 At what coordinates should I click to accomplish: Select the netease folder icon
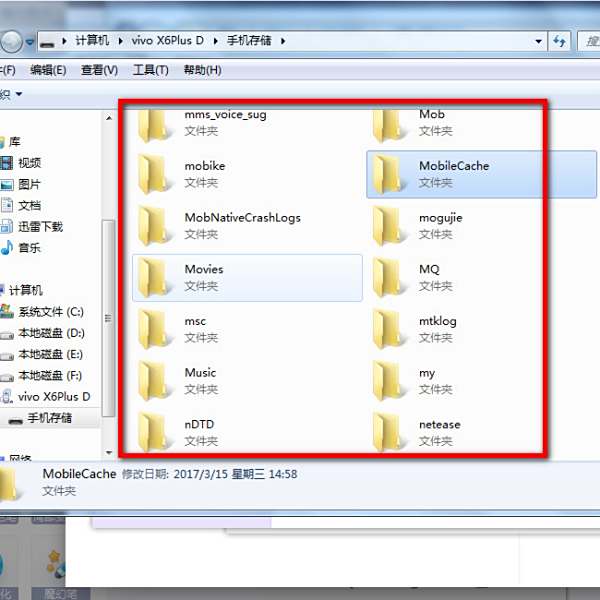coord(389,432)
